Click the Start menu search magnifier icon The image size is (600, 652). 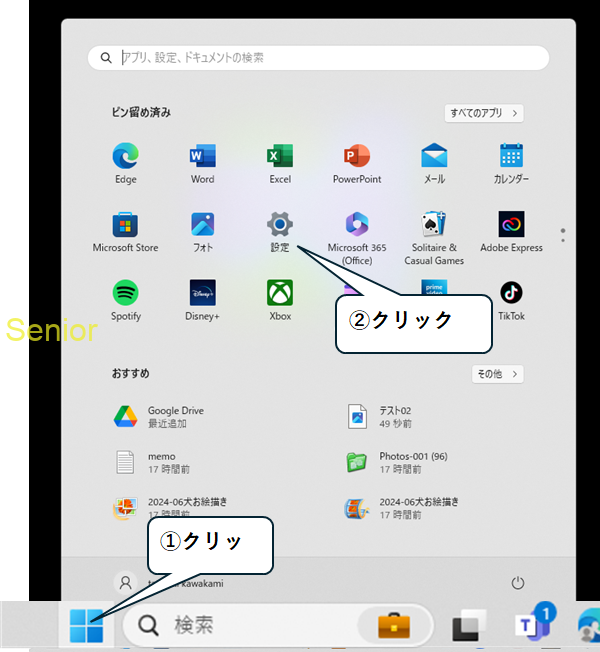(106, 58)
